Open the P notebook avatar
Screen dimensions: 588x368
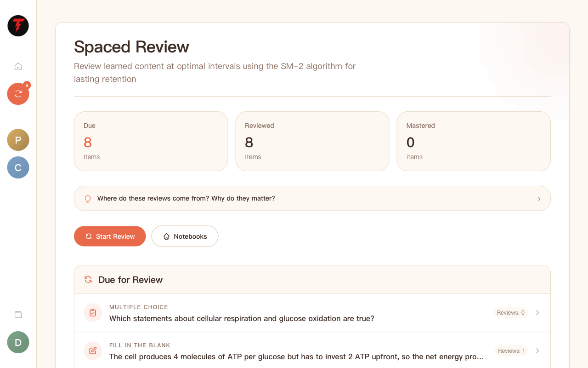coord(18,140)
